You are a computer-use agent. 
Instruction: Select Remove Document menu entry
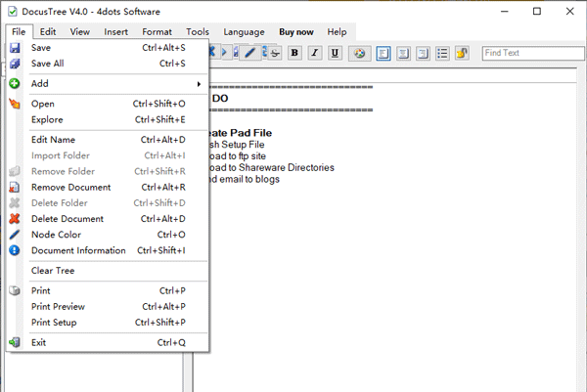point(108,187)
